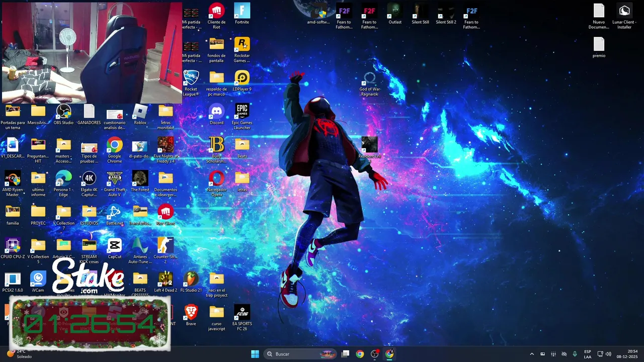The image size is (644, 362).
Task: Open the ultimo informe folder
Action: tap(38, 184)
